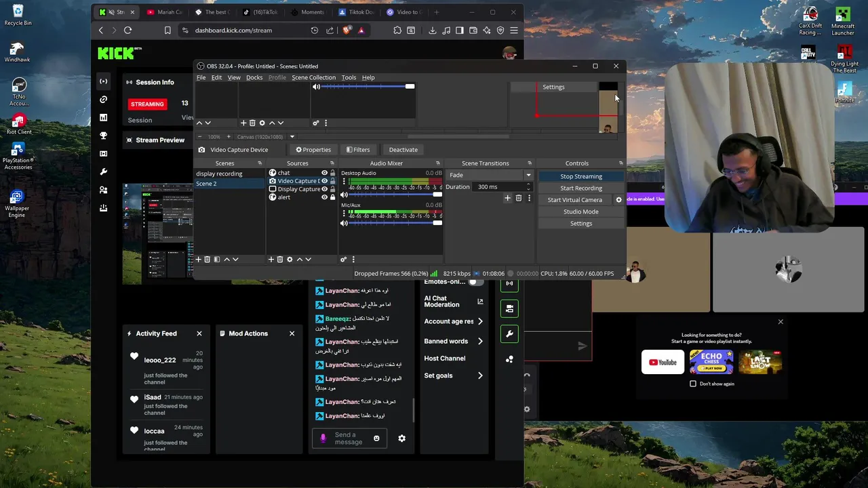This screenshot has height=488, width=868.
Task: Open OBS Docks menu
Action: tap(254, 77)
